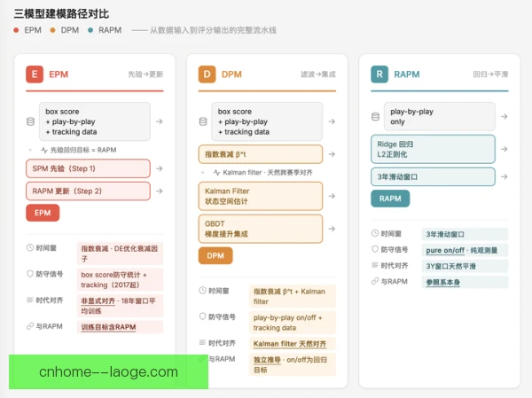Select the SPM 先验 (Step 1) box
The image size is (532, 398).
pos(88,168)
